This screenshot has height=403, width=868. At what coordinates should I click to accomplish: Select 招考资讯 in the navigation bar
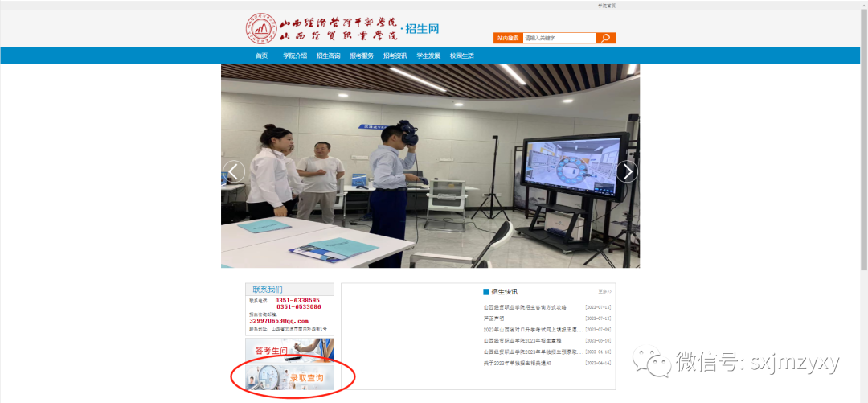click(x=395, y=56)
